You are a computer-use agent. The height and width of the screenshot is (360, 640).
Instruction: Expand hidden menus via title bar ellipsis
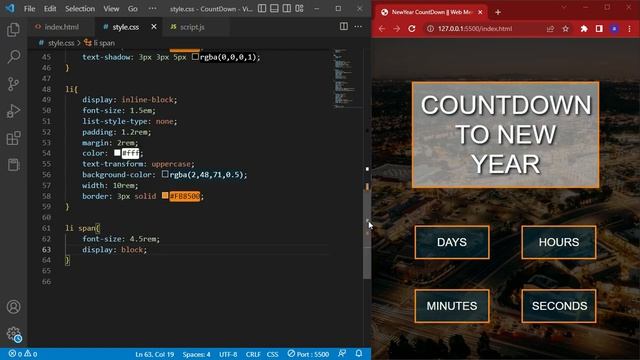pyautogui.click(x=152, y=9)
